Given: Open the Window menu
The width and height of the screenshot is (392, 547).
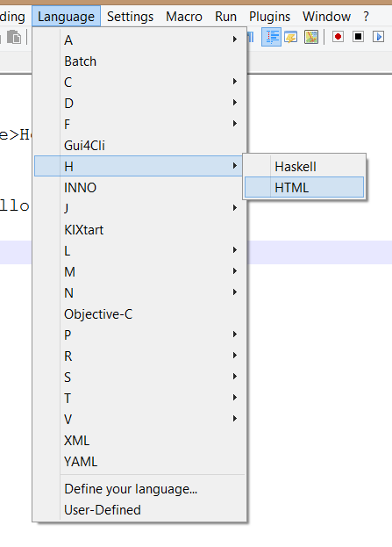Looking at the screenshot, I should (326, 17).
